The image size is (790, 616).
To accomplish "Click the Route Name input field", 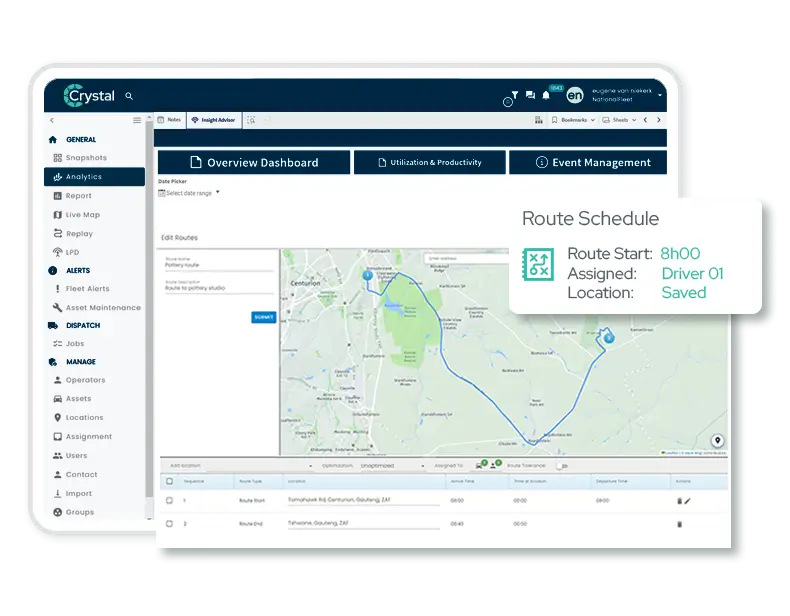I will click(219, 263).
